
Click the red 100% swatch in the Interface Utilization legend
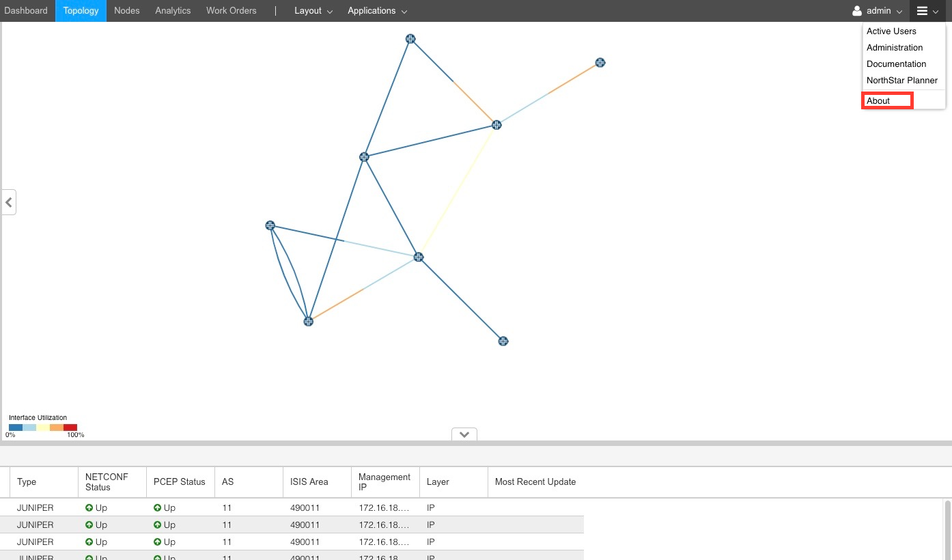click(x=69, y=427)
